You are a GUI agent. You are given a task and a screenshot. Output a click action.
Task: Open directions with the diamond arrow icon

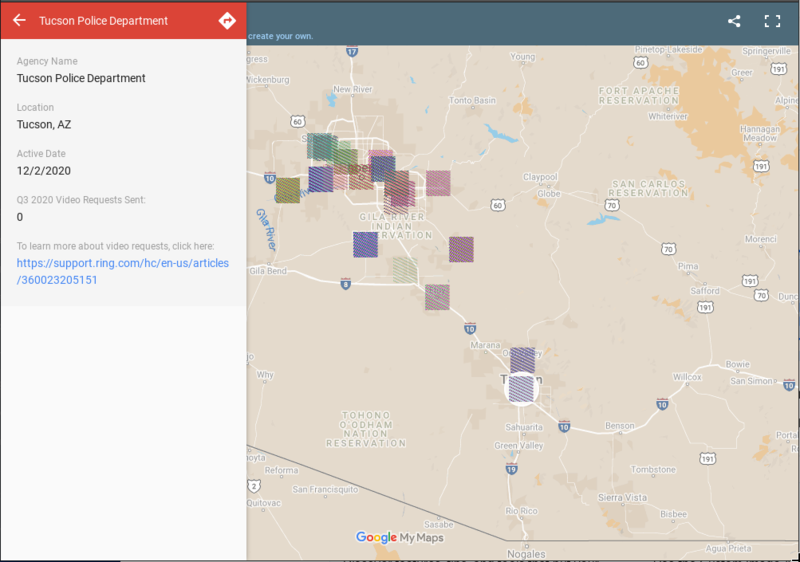point(227,20)
